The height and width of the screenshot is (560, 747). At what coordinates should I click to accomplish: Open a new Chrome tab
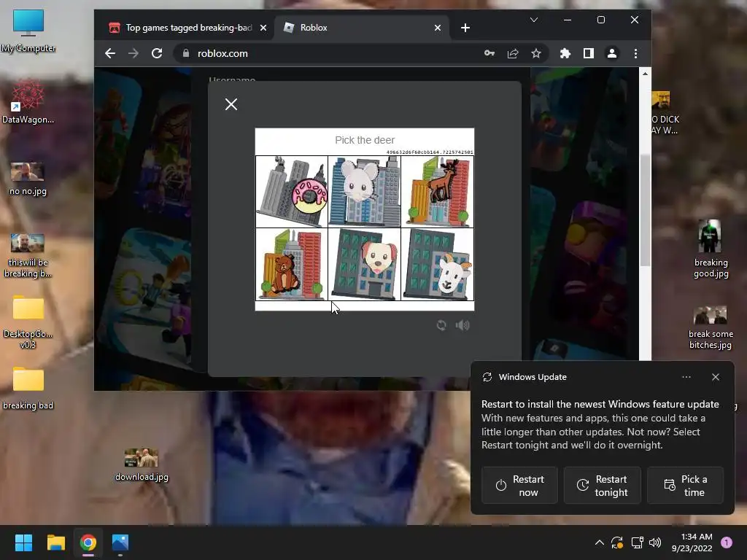pos(465,28)
